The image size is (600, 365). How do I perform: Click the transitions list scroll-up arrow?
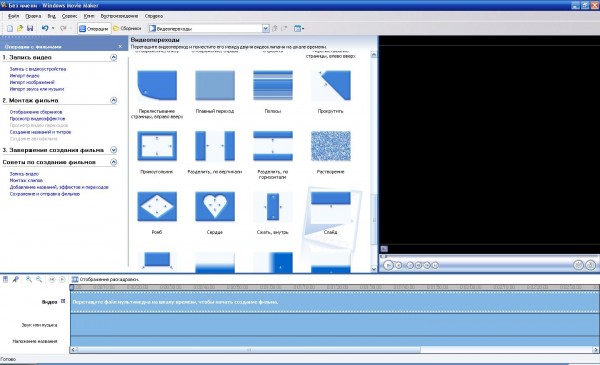click(374, 55)
